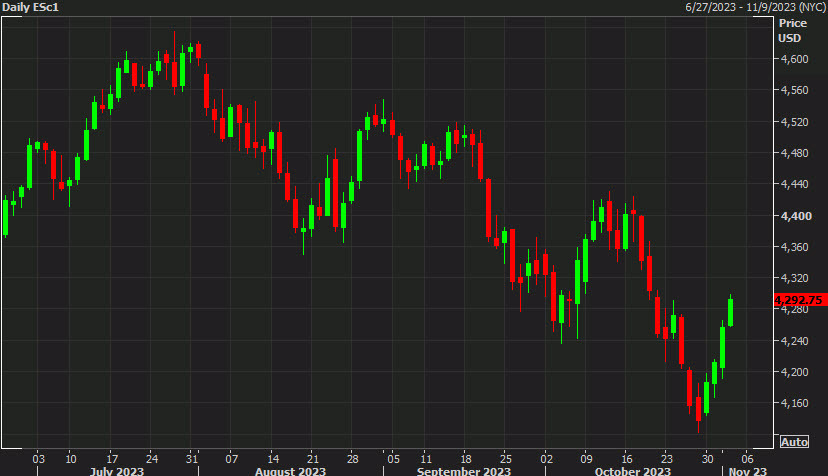This screenshot has height=476, width=828.
Task: Click the July 2023 month label
Action: pos(117,471)
